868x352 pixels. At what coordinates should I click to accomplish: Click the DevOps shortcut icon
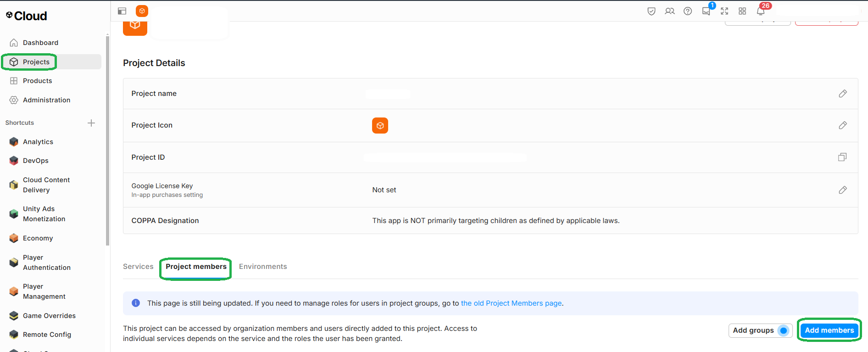pos(14,161)
